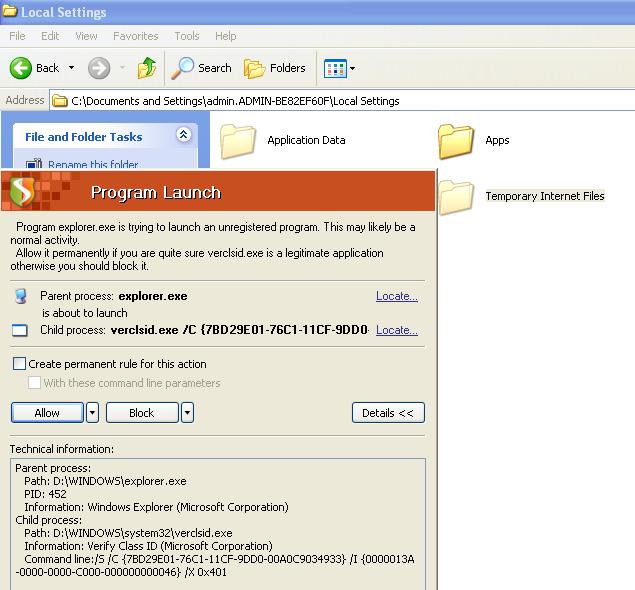
Task: Click Information: Windows Explorer line
Action: 156,507
